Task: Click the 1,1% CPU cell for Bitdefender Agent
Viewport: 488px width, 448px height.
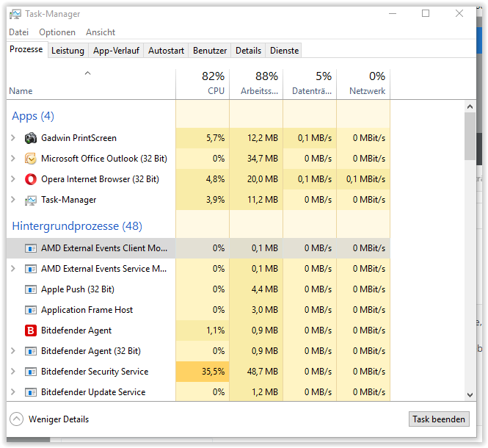Action: 203,330
